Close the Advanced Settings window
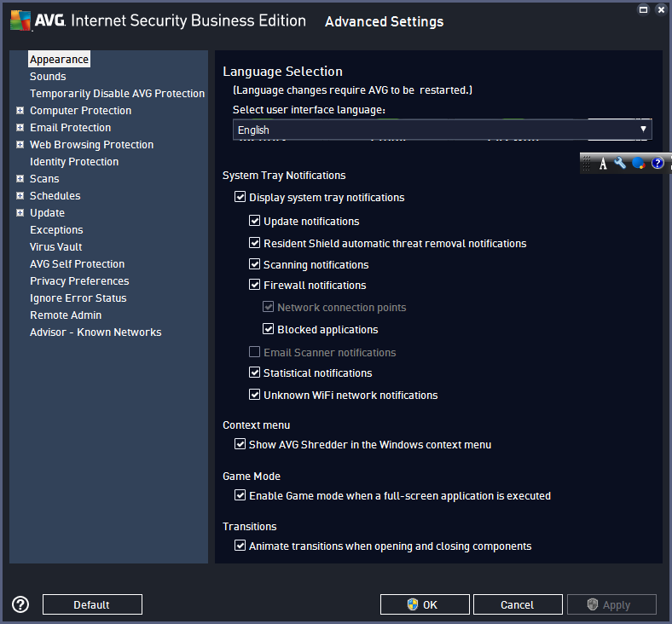 661,9
